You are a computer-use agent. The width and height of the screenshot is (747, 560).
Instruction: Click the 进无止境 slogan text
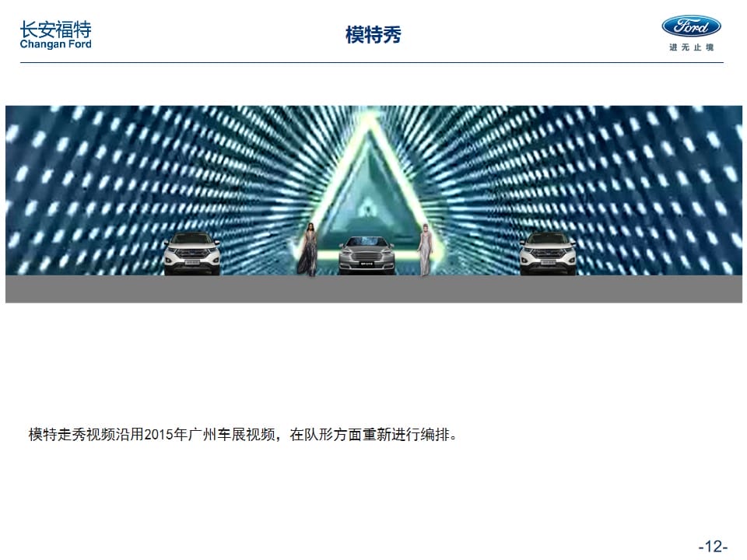click(691, 47)
